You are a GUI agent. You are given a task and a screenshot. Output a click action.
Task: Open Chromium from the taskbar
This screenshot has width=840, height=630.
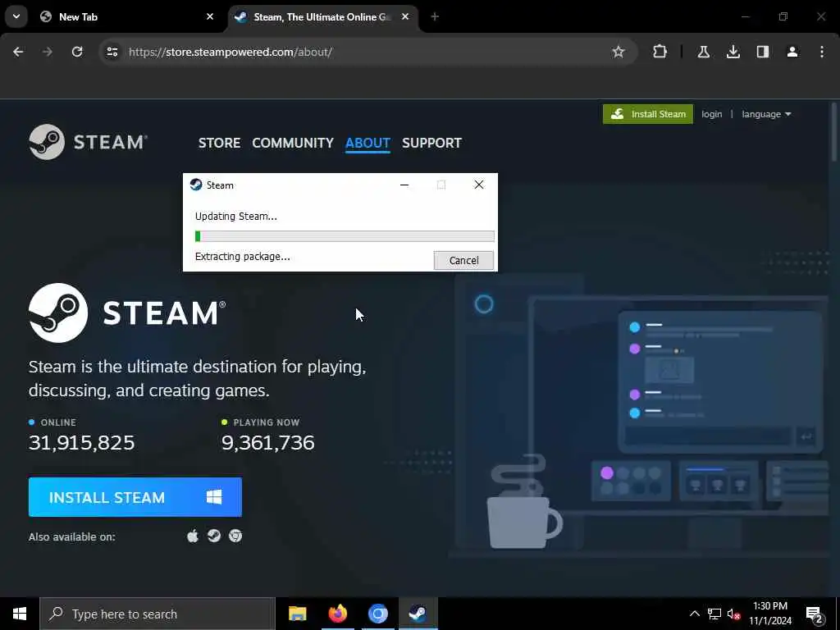pos(377,614)
